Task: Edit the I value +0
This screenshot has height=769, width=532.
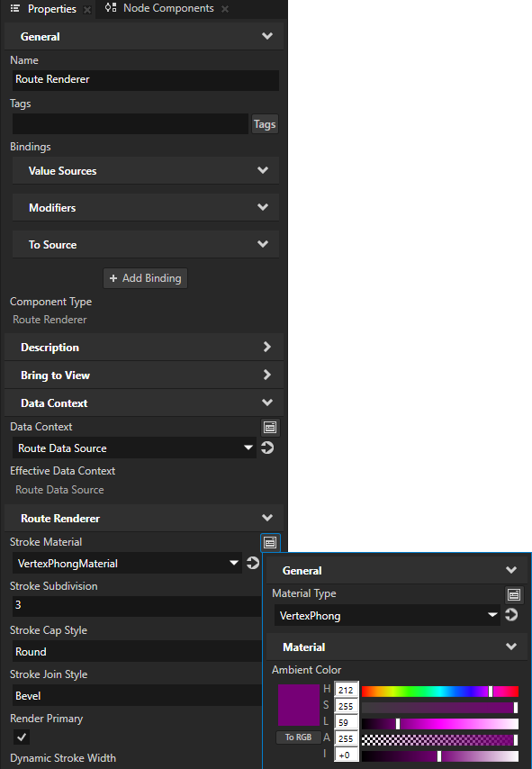Action: 347,755
